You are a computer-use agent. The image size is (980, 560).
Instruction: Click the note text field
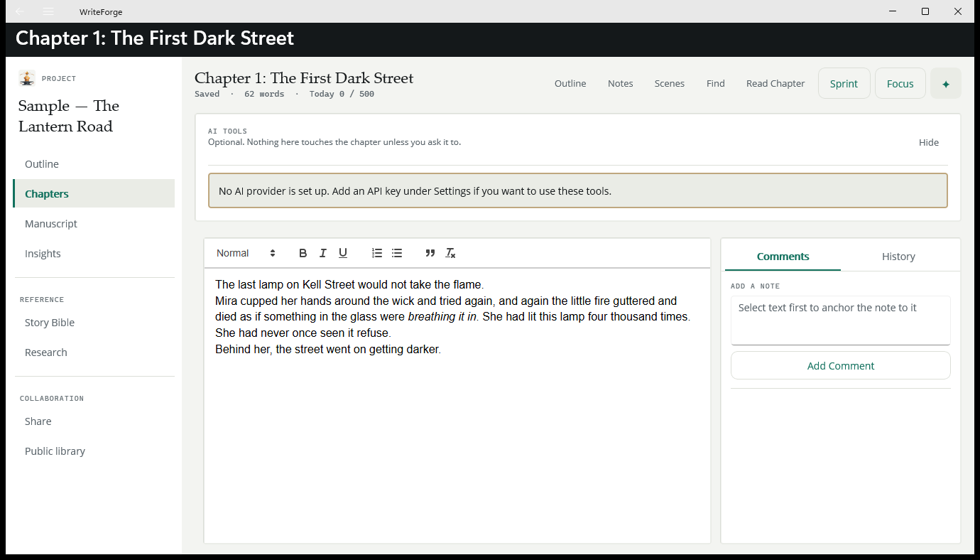coord(840,321)
